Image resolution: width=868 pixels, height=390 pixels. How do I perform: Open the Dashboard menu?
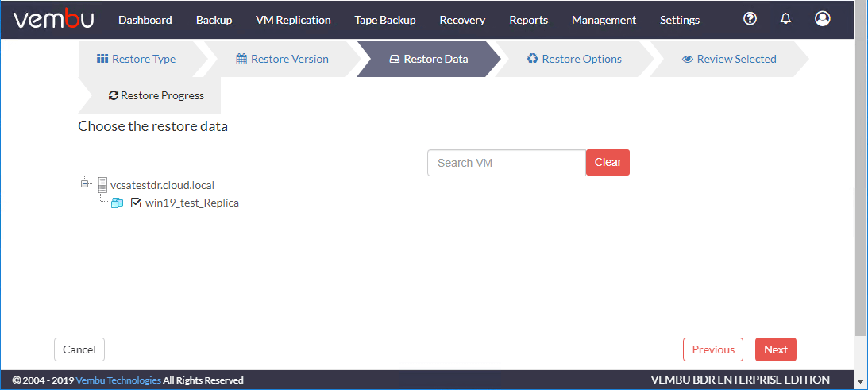click(145, 20)
